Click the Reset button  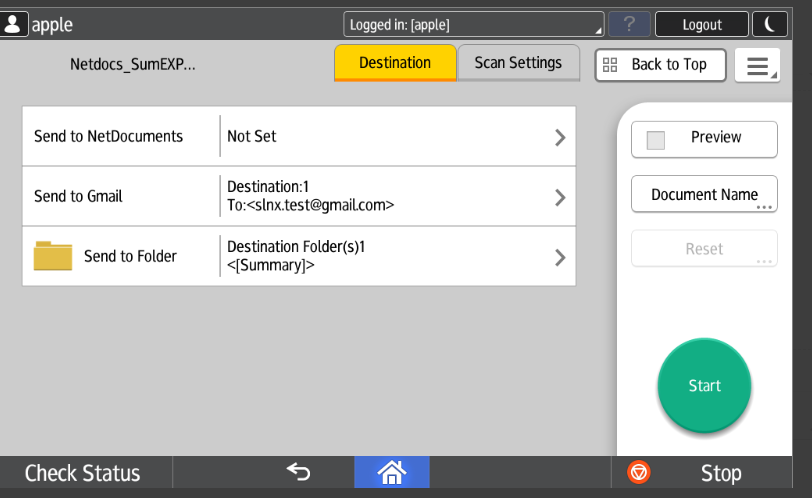(x=704, y=248)
